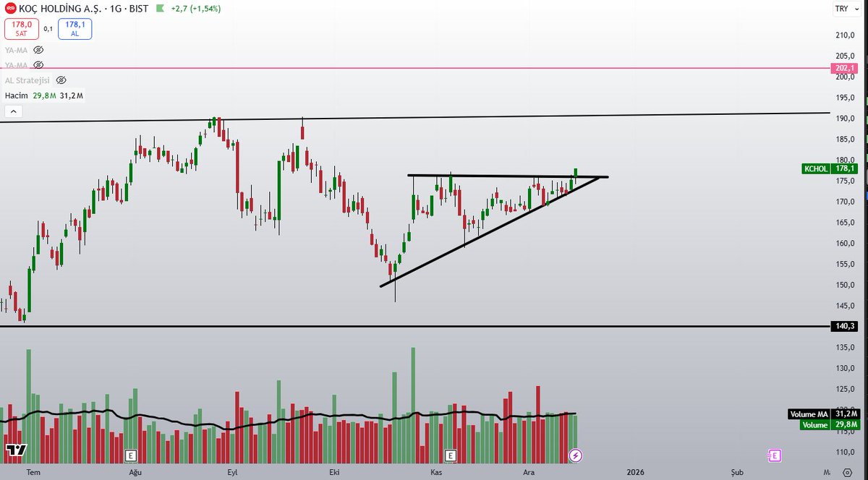The image size is (868, 480).
Task: Click the AL 178,1 buy button
Action: (x=75, y=29)
